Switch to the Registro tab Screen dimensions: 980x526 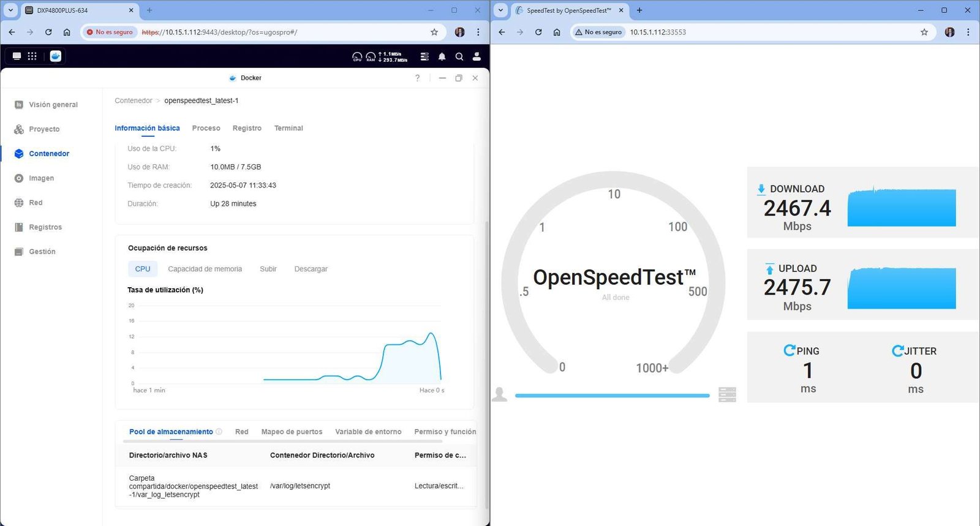[x=247, y=128]
